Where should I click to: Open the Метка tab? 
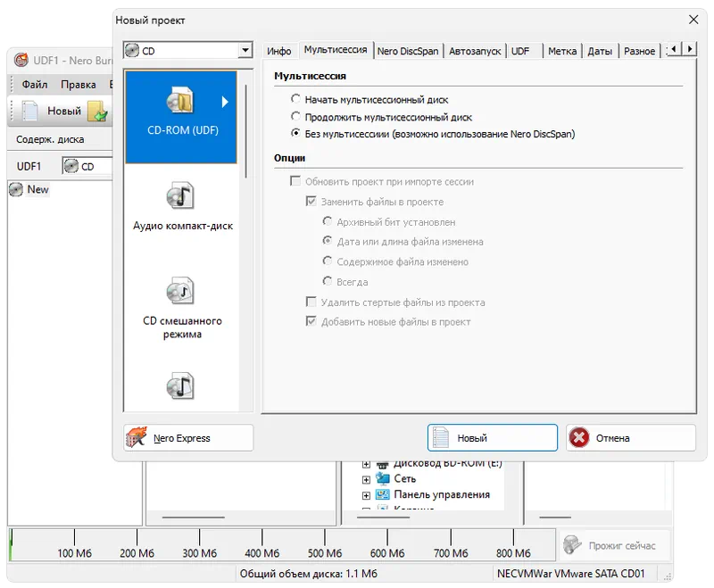[x=562, y=51]
